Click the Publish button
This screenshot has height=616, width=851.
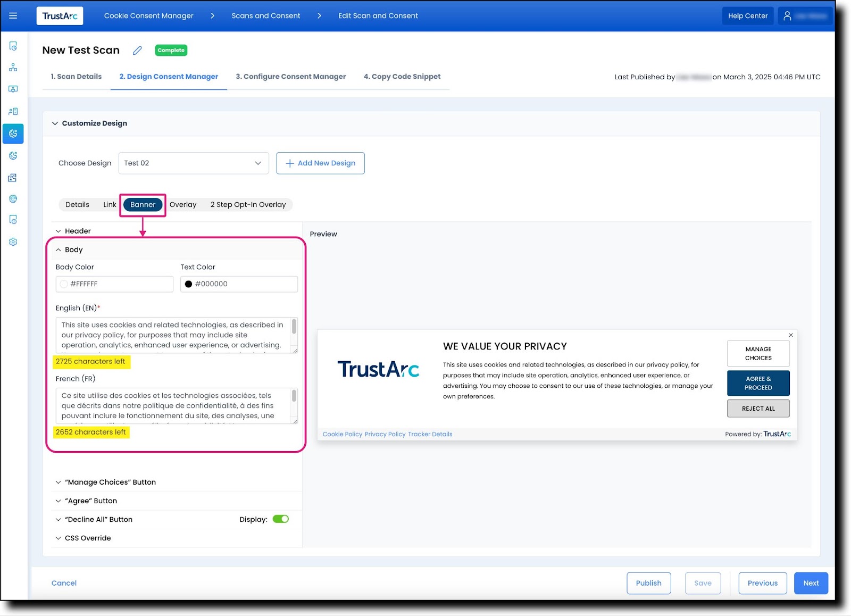(648, 583)
